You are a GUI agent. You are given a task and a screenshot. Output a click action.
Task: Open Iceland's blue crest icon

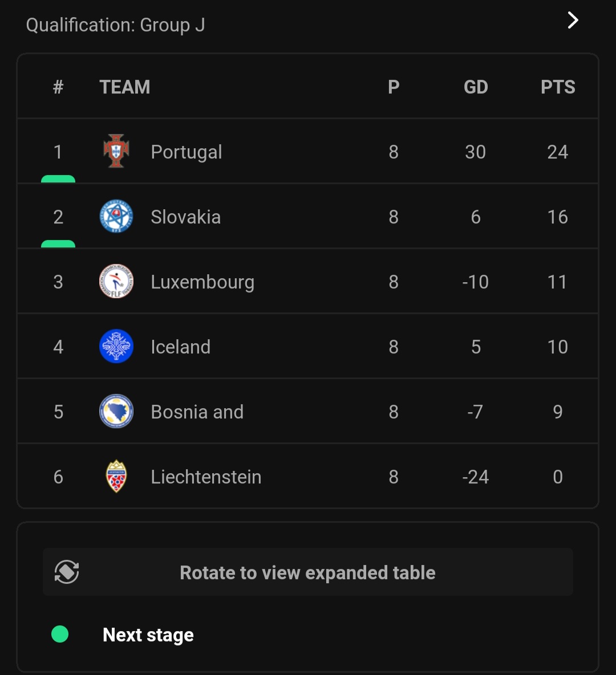click(x=116, y=346)
